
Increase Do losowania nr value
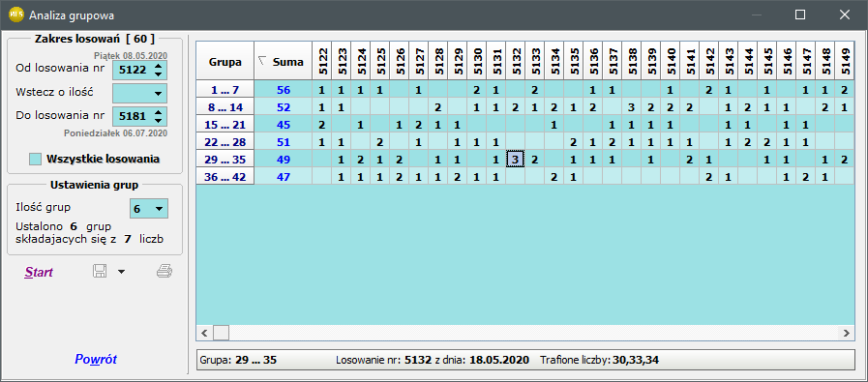tap(159, 112)
